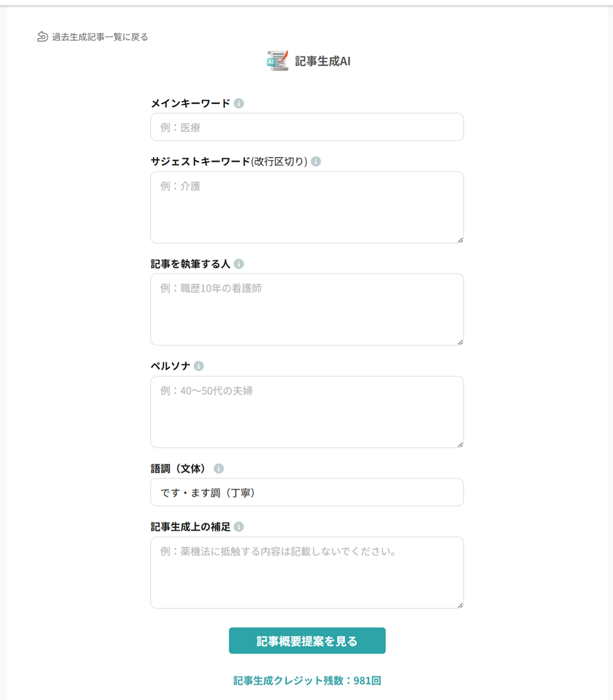Screen dimensions: 613x700
Task: Grab resize handle of サジェストキーワード text area
Action: point(460,240)
